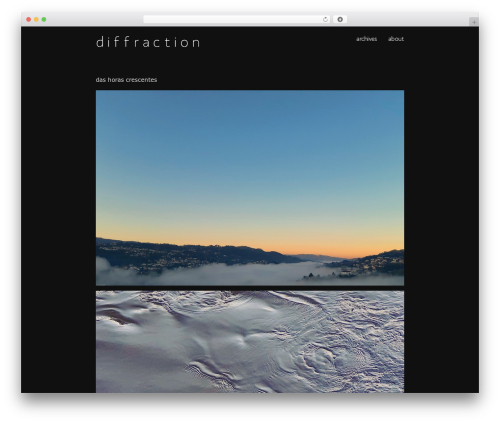This screenshot has width=500, height=423.
Task: Open a new tab with the plus button
Action: click(474, 22)
